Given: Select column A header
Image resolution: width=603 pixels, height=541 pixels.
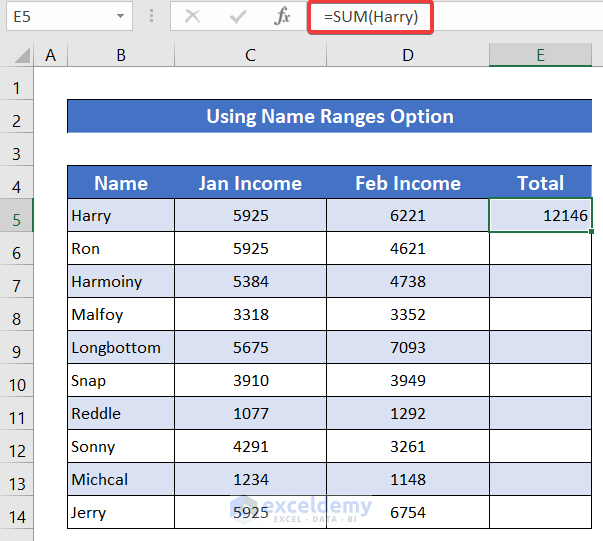Looking at the screenshot, I should (x=50, y=56).
